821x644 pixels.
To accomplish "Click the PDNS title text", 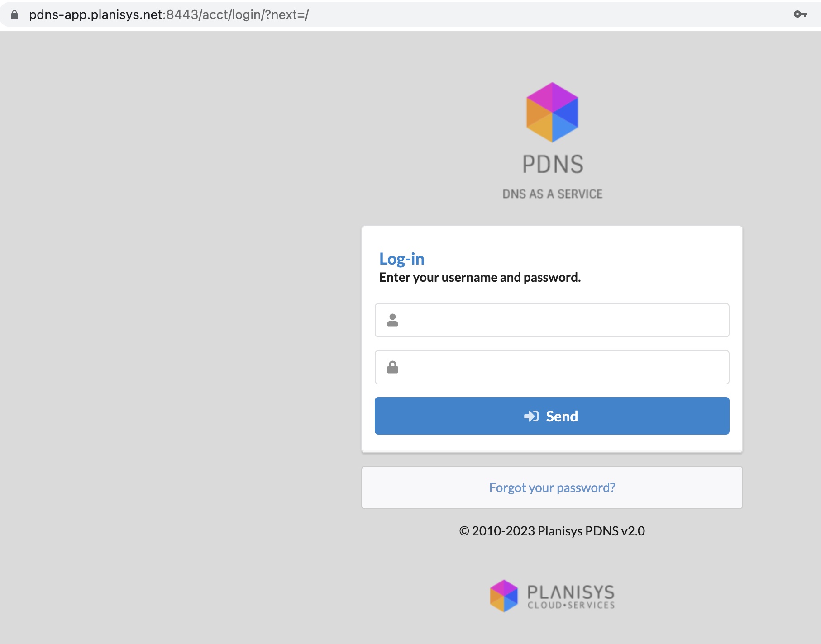I will pos(553,164).
